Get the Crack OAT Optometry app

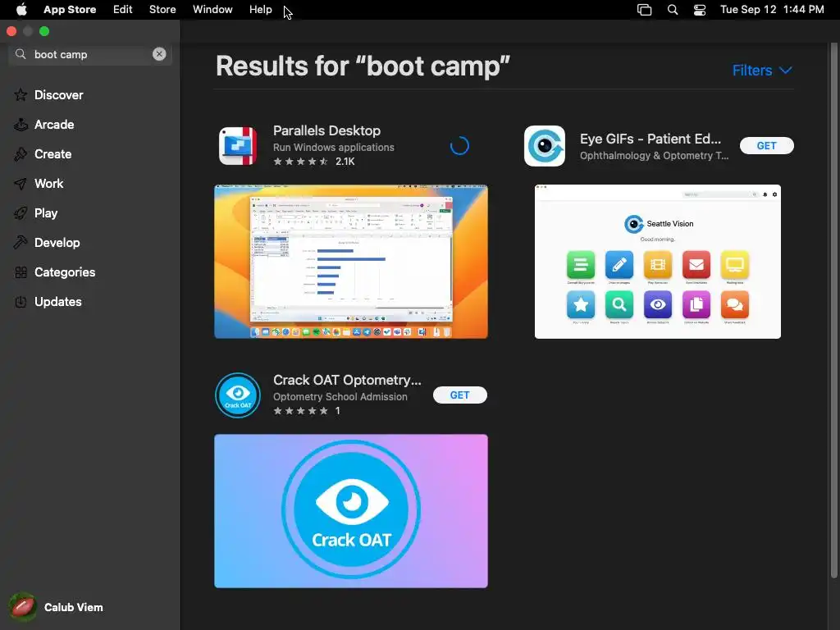pos(459,395)
